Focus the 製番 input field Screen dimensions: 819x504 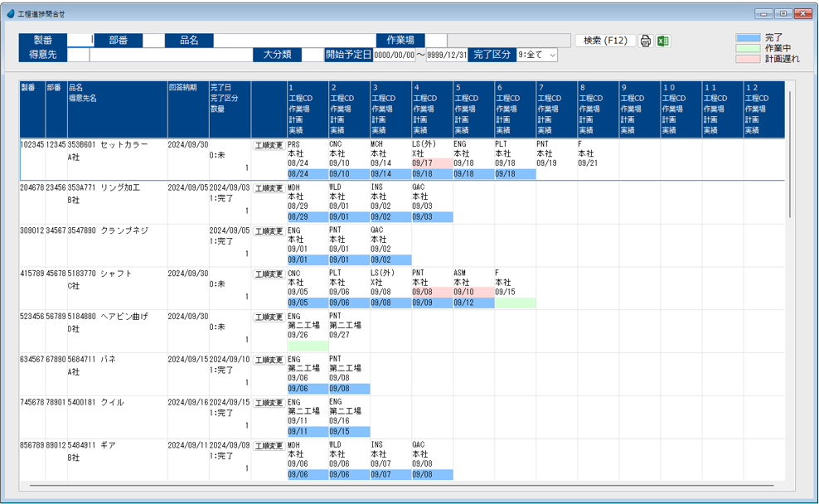click(80, 40)
